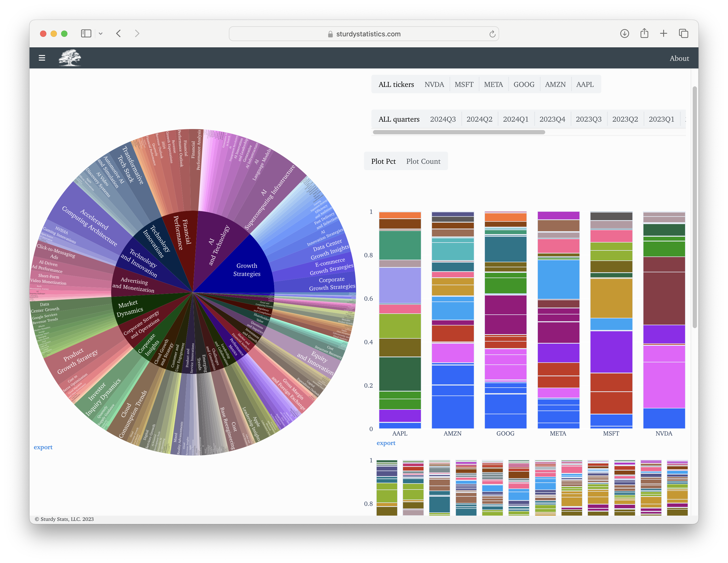The height and width of the screenshot is (563, 728).
Task: Reload the sturdystatistics.com page
Action: pyautogui.click(x=492, y=34)
